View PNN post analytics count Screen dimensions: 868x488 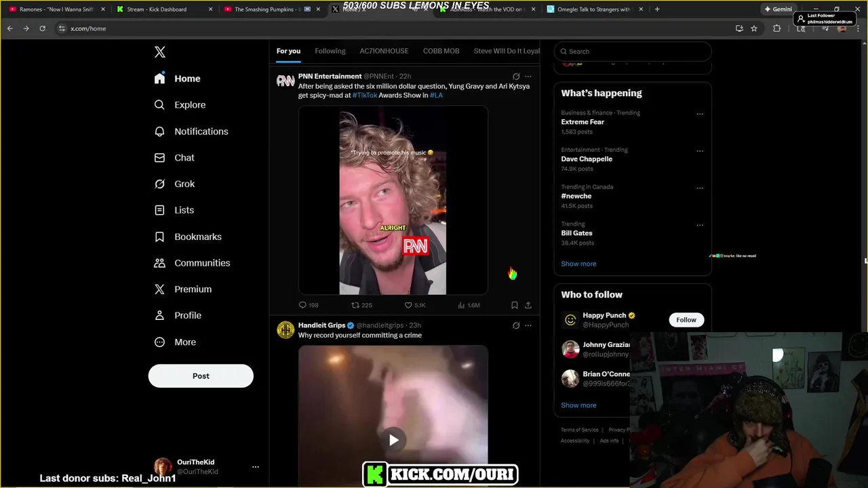click(x=469, y=305)
